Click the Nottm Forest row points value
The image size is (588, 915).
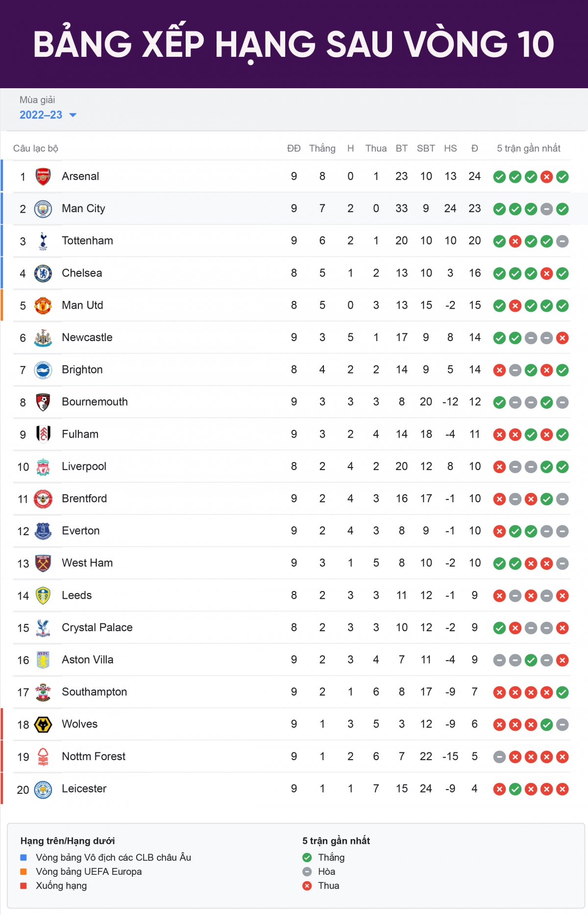474,756
